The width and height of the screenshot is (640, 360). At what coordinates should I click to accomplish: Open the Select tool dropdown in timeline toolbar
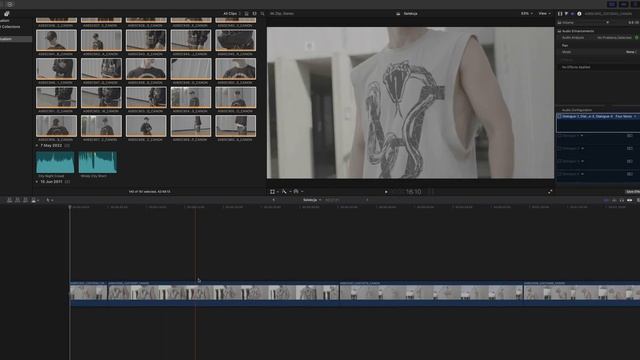click(49, 200)
